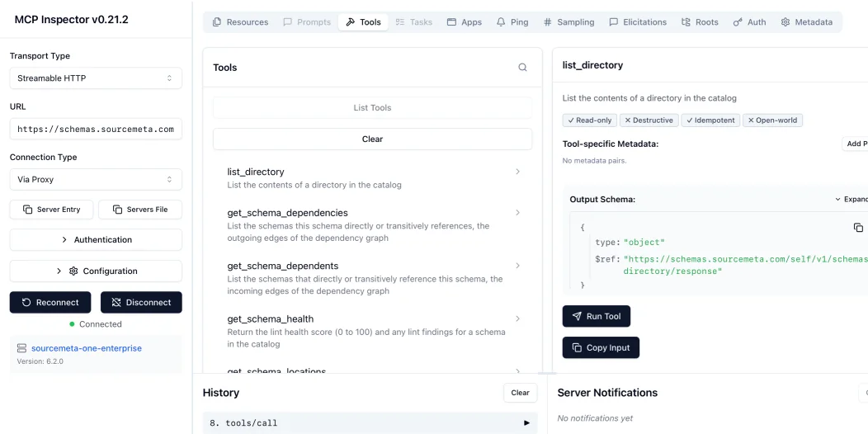Open the Sampling tab
Viewport: 868px width, 434px height.
(x=569, y=22)
